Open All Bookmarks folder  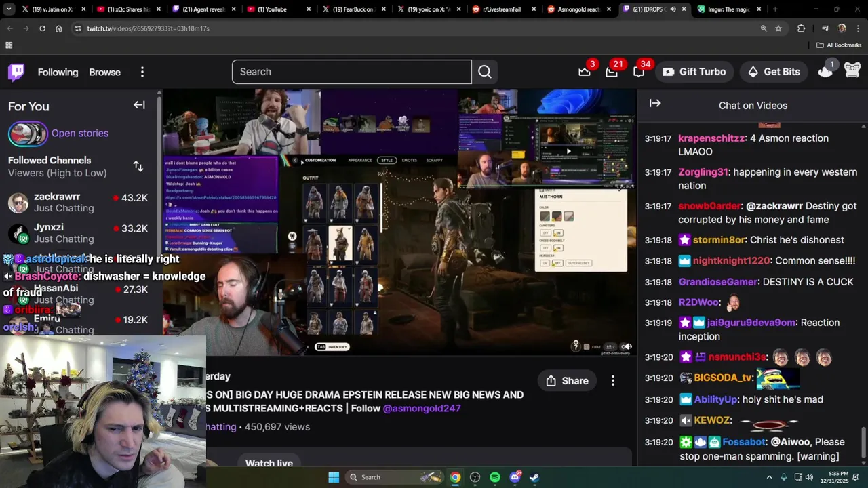point(839,45)
